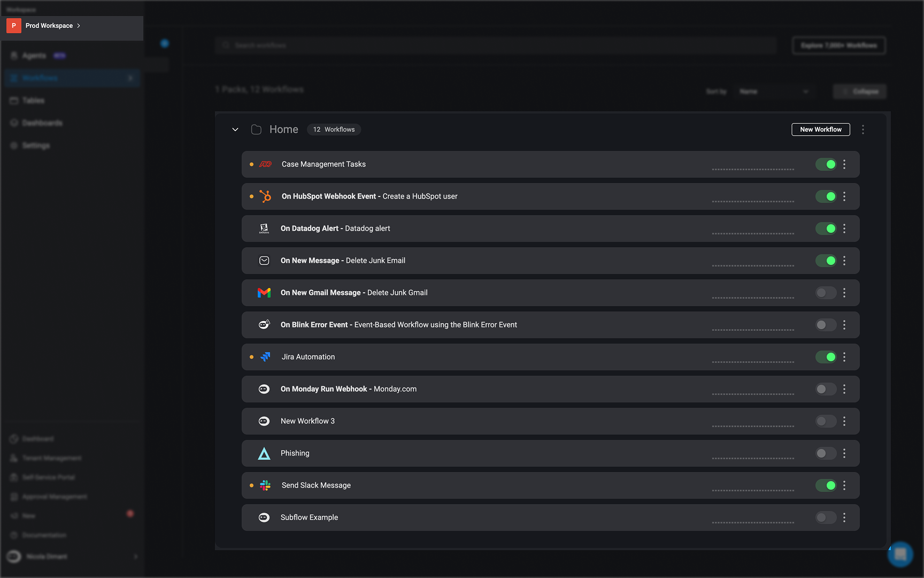924x578 pixels.
Task: Open the Jira Automation workflow
Action: (x=308, y=357)
